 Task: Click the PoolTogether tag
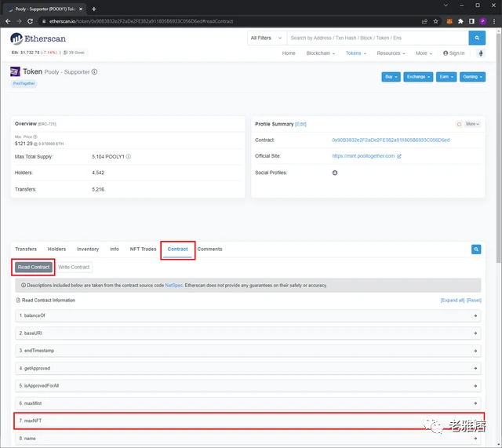pos(24,83)
